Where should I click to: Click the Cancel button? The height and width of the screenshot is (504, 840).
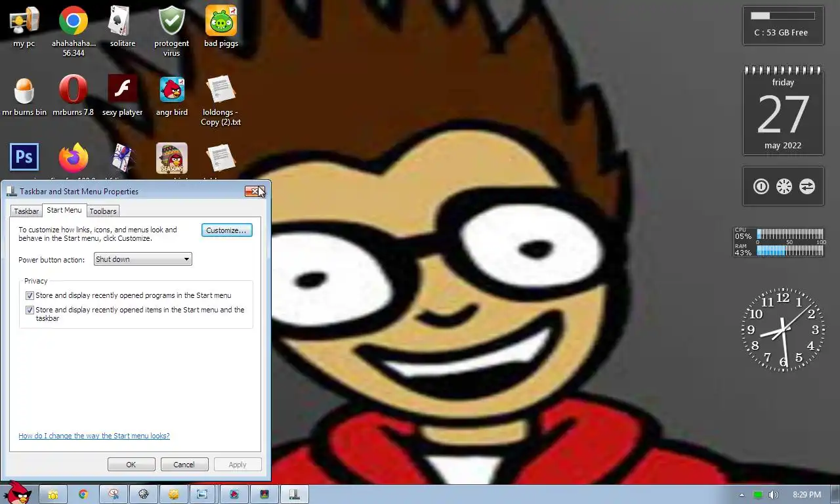pos(184,465)
